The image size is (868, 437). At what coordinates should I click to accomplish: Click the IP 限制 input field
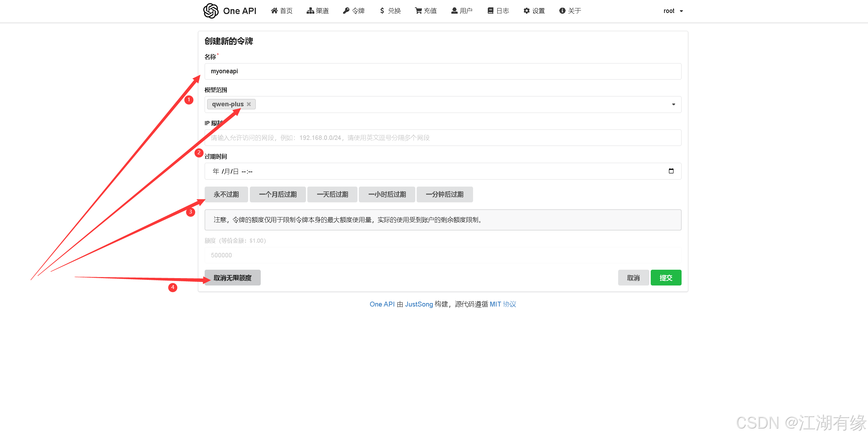443,138
